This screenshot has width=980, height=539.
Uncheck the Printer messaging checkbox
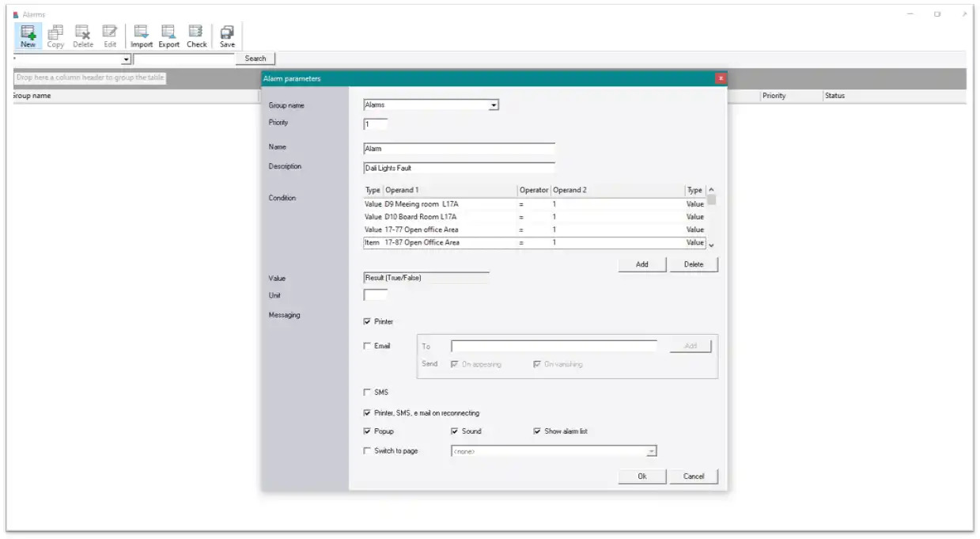[367, 321]
